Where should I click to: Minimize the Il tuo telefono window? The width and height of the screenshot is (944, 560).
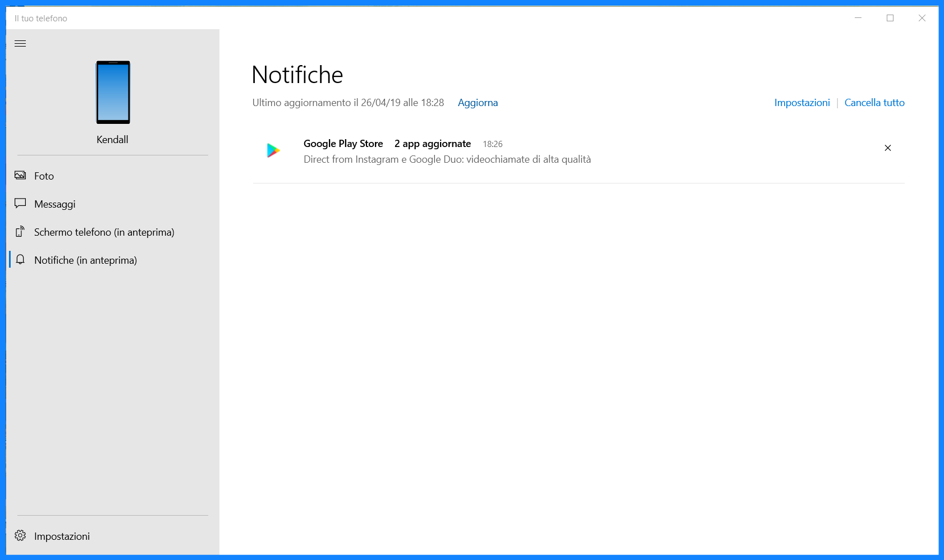click(858, 18)
